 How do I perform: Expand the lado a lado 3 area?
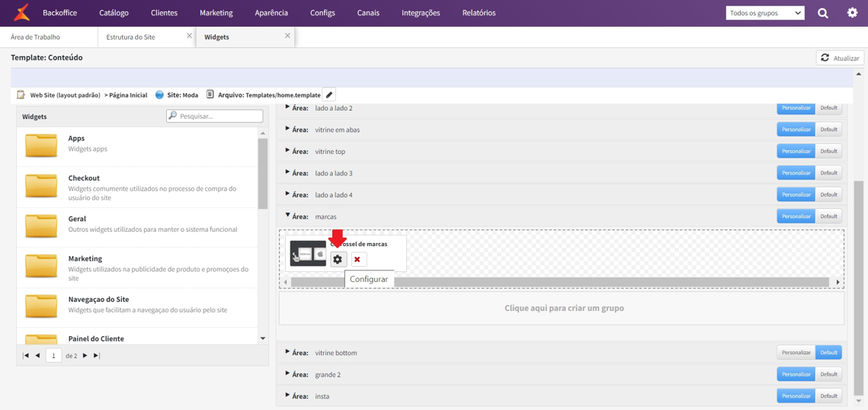[x=287, y=172]
